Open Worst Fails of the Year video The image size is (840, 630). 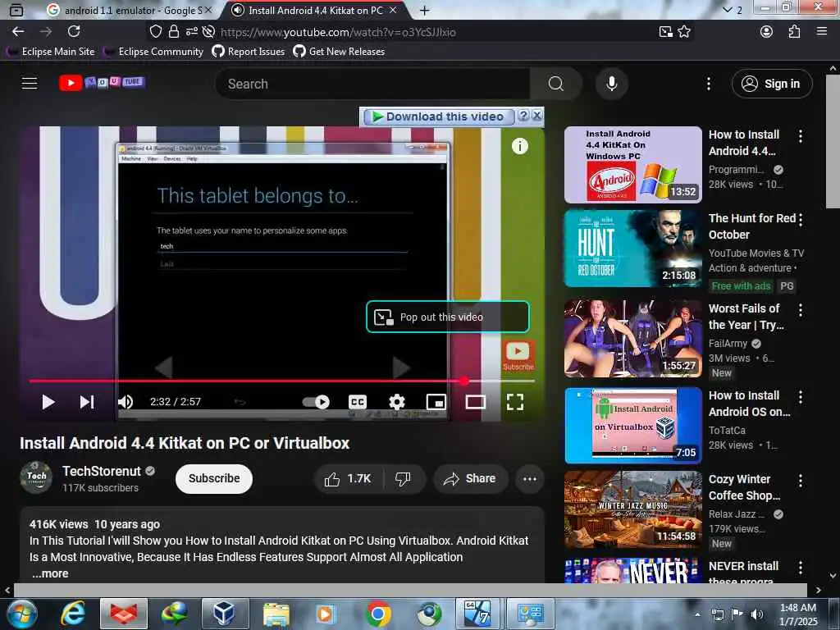coord(632,338)
